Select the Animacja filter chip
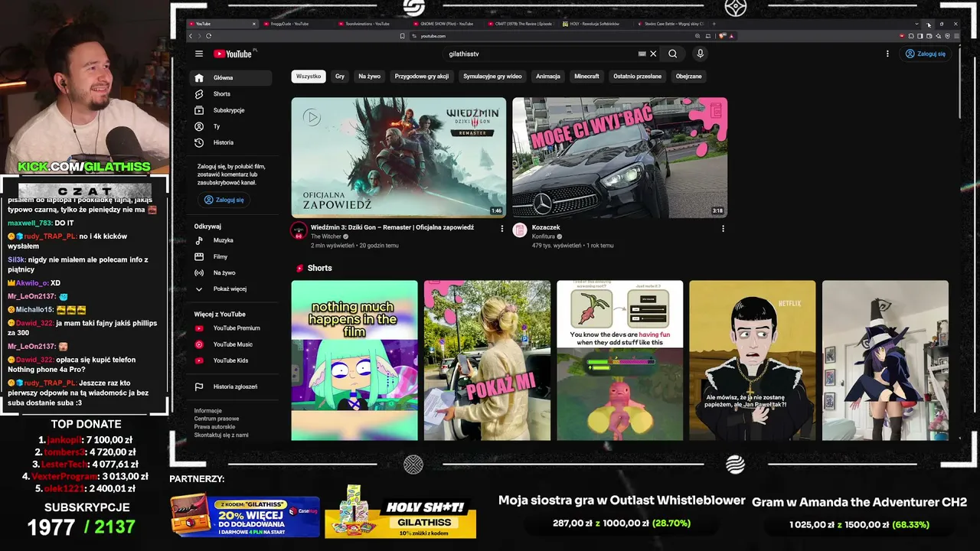Viewport: 980px width, 551px height. click(548, 77)
